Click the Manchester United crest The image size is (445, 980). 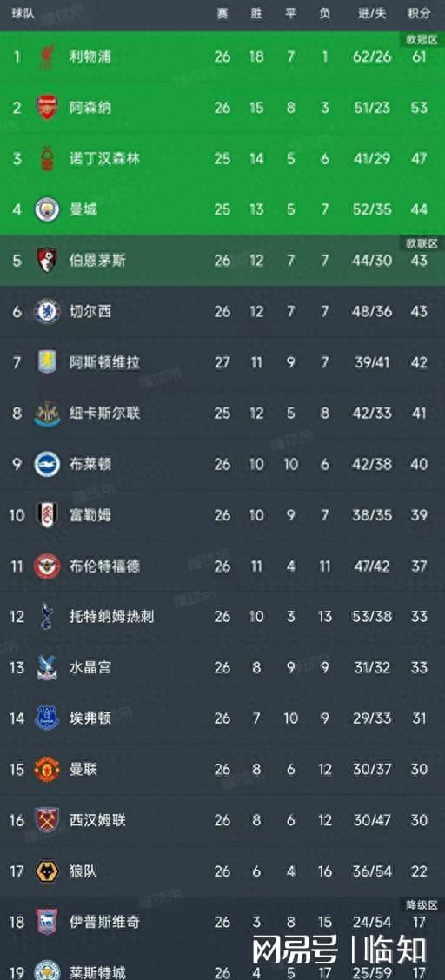coord(47,769)
